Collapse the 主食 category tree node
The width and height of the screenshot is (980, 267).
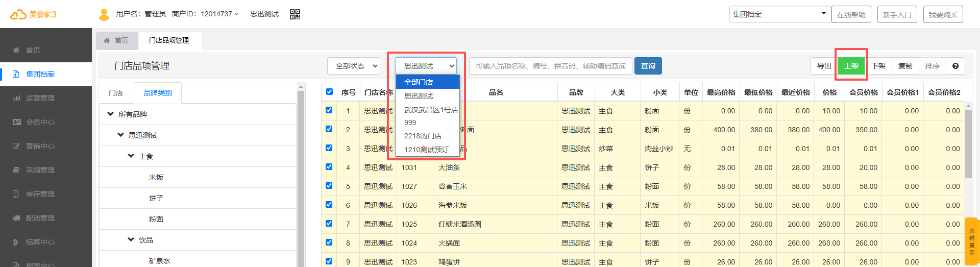coord(131,156)
